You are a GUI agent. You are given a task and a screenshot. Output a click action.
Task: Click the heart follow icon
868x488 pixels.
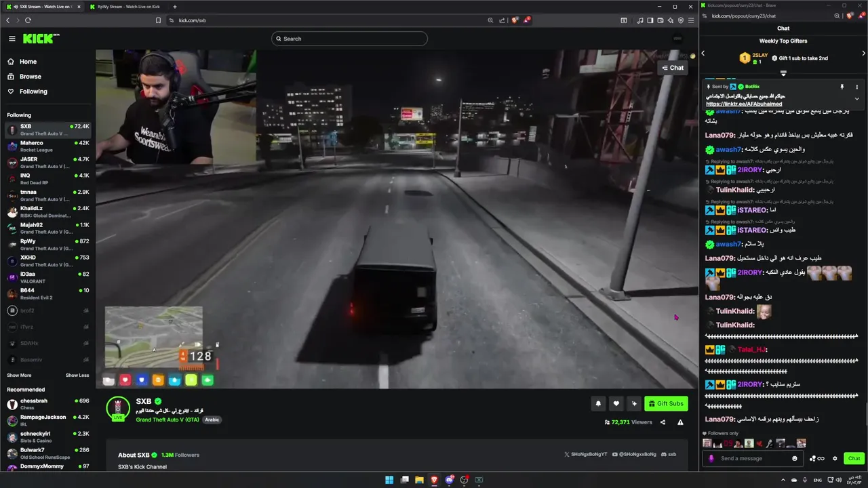[616, 404]
